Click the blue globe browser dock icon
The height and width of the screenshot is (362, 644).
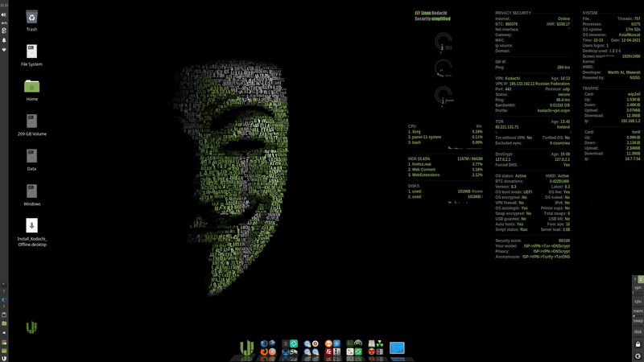[x=272, y=343]
